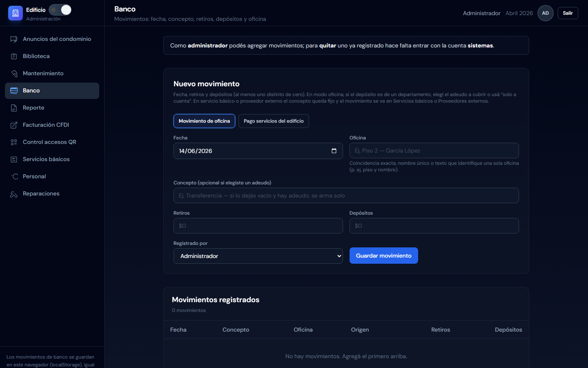The width and height of the screenshot is (588, 368).
Task: Select Reporte from the sidebar
Action: tap(52, 108)
